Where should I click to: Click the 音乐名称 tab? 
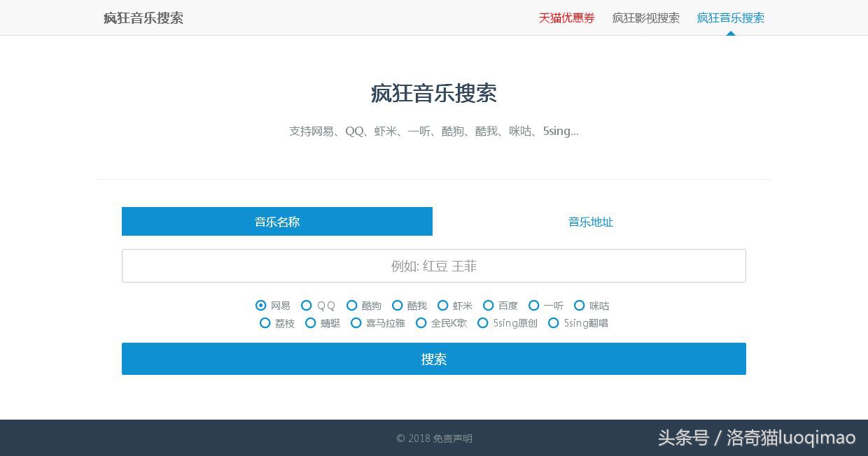point(277,222)
